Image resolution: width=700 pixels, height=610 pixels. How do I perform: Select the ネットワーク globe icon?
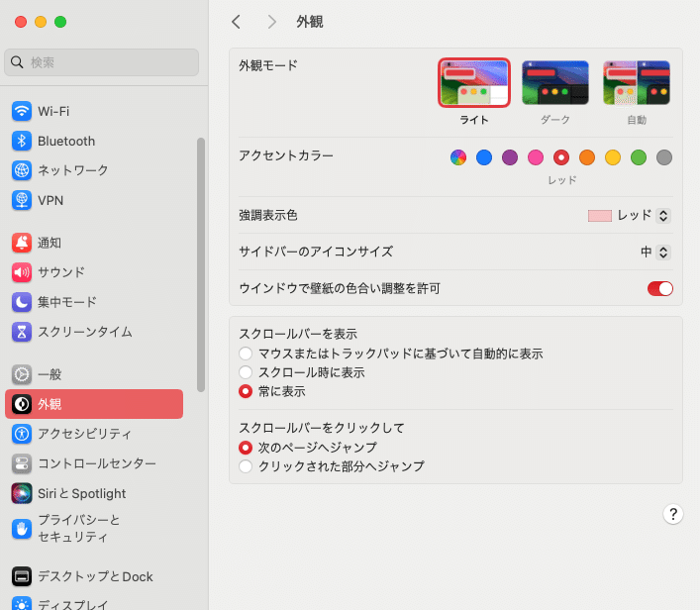pyautogui.click(x=22, y=170)
